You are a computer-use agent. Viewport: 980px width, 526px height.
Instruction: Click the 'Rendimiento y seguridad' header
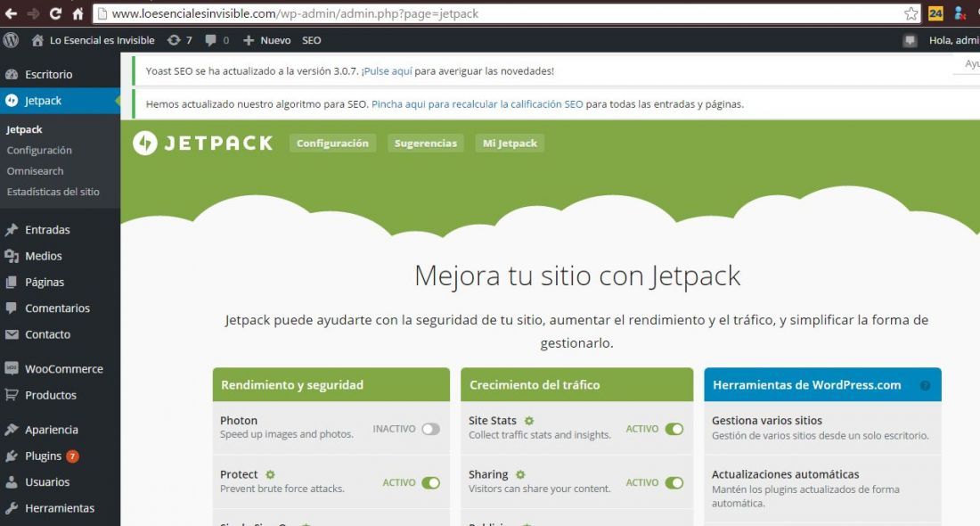point(331,384)
